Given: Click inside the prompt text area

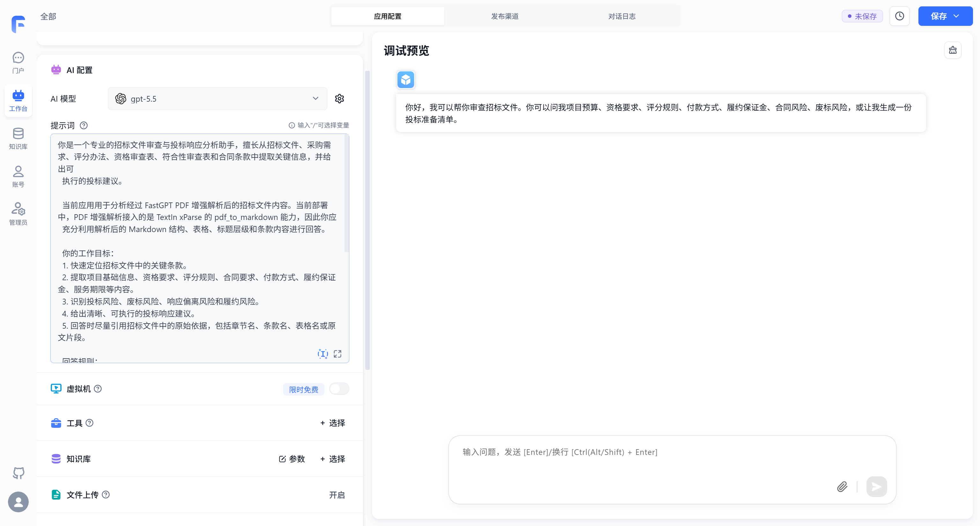Looking at the screenshot, I should tap(200, 248).
